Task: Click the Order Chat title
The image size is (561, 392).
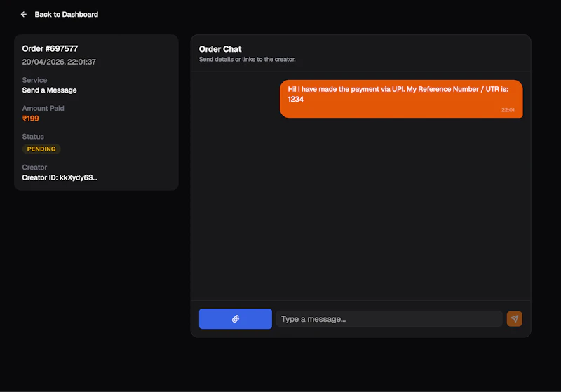Action: pyautogui.click(x=220, y=49)
